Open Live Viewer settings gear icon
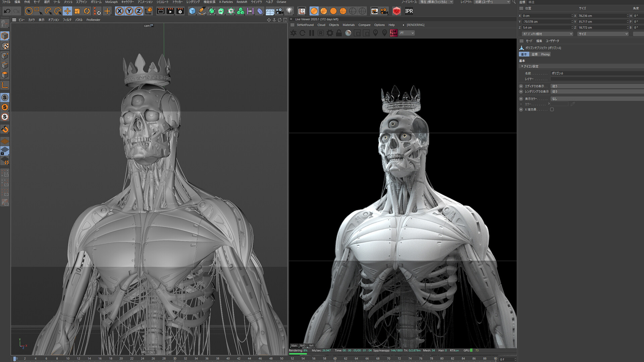The image size is (644, 362). [x=330, y=33]
